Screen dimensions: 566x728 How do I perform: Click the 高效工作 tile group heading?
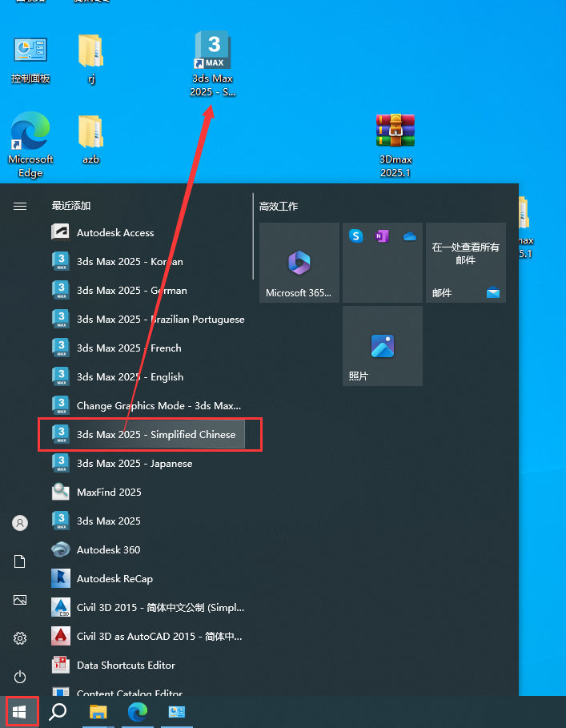279,206
